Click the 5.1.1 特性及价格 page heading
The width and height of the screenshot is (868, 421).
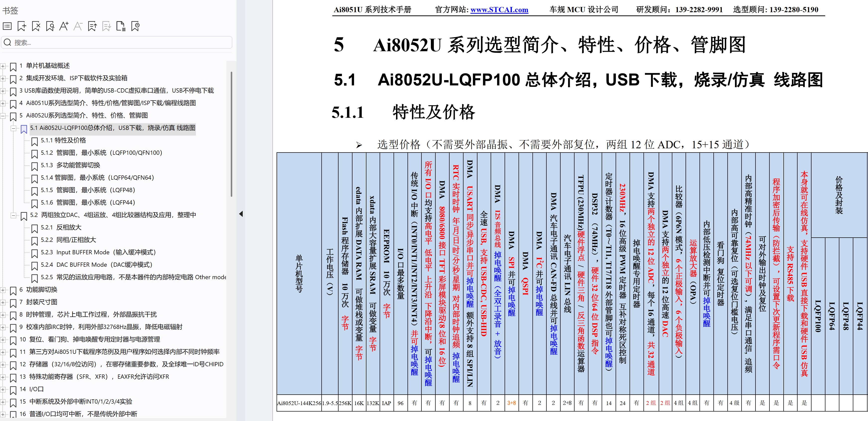tap(403, 112)
